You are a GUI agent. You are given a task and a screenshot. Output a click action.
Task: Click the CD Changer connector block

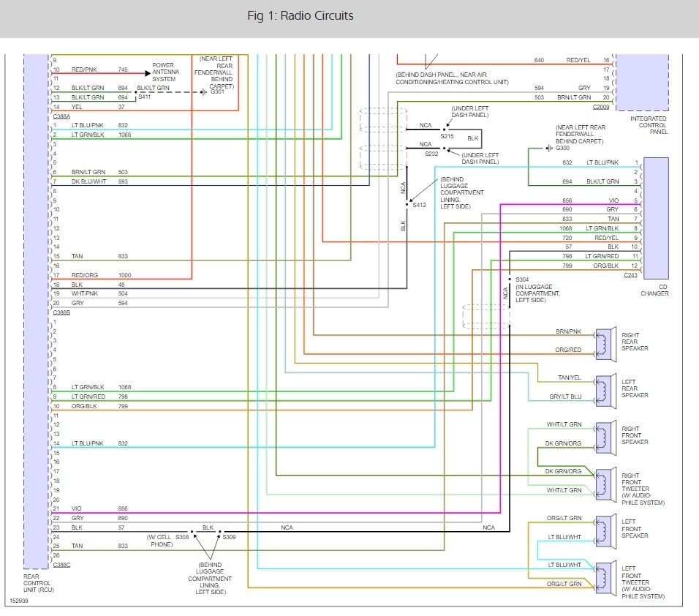(656, 218)
